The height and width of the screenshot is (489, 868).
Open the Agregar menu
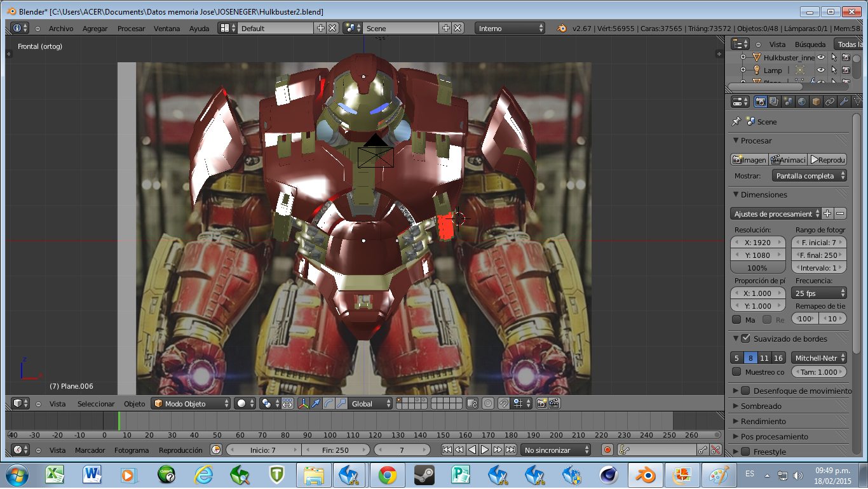(x=95, y=29)
